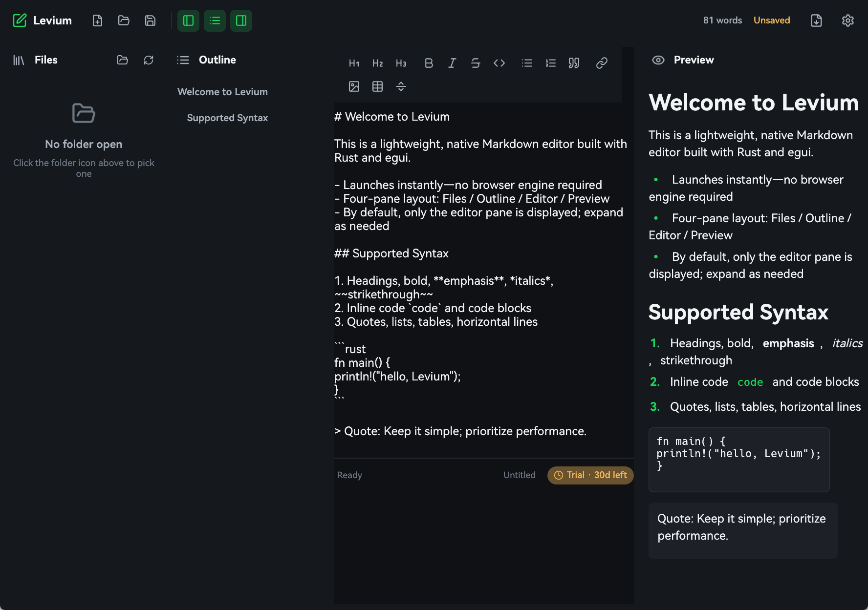This screenshot has height=610, width=868.
Task: Click the Levium pencil logo icon
Action: pos(20,21)
